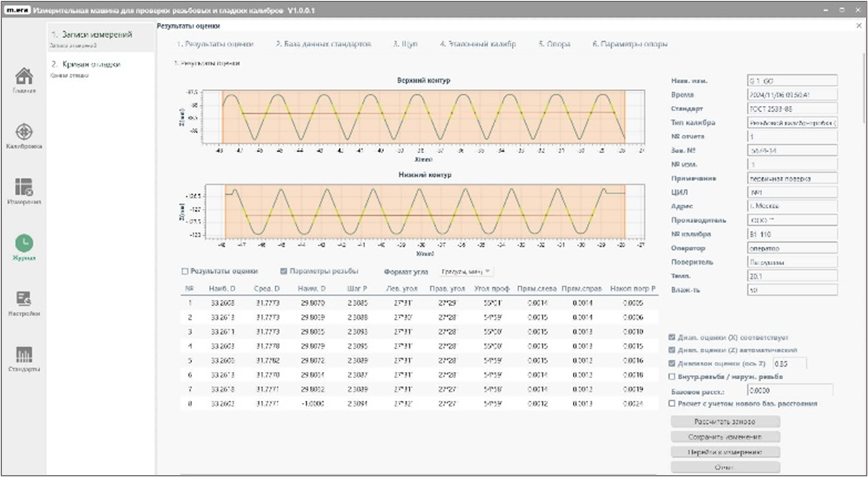Screen dimensions: 868x477
Task: Switch to tab 2. База данных стандартов
Action: 323,44
